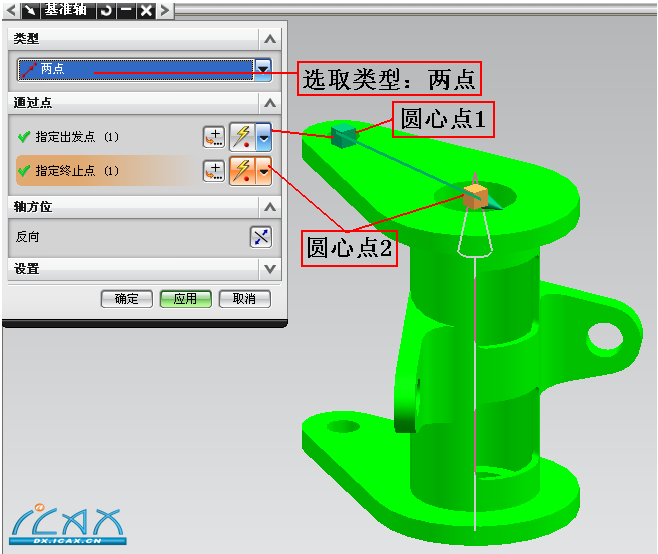Click the 设置 section header
Image resolution: width=658 pixels, height=554 pixels.
[x=144, y=269]
